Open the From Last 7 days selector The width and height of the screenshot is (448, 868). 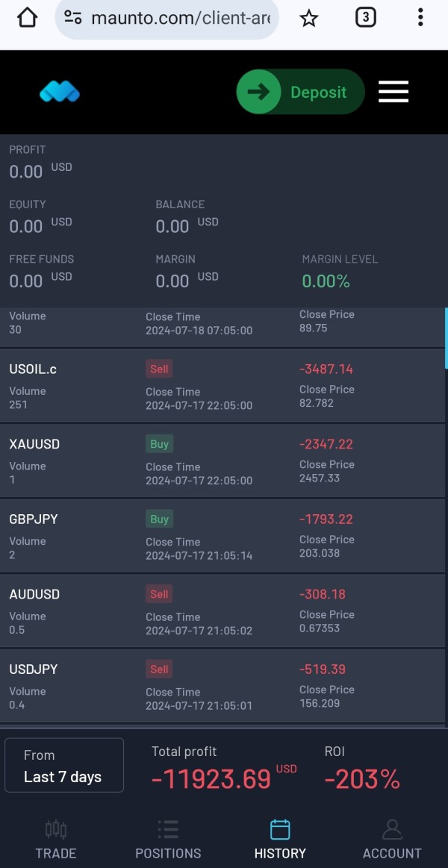click(x=64, y=765)
